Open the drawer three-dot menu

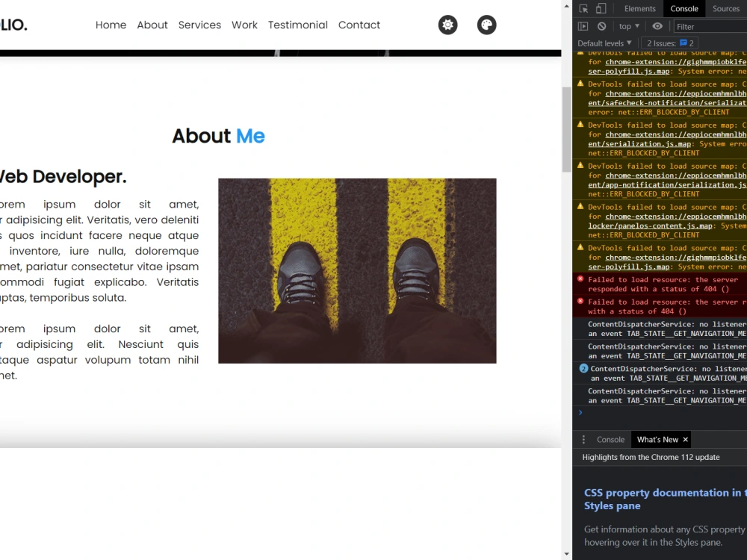pyautogui.click(x=583, y=440)
